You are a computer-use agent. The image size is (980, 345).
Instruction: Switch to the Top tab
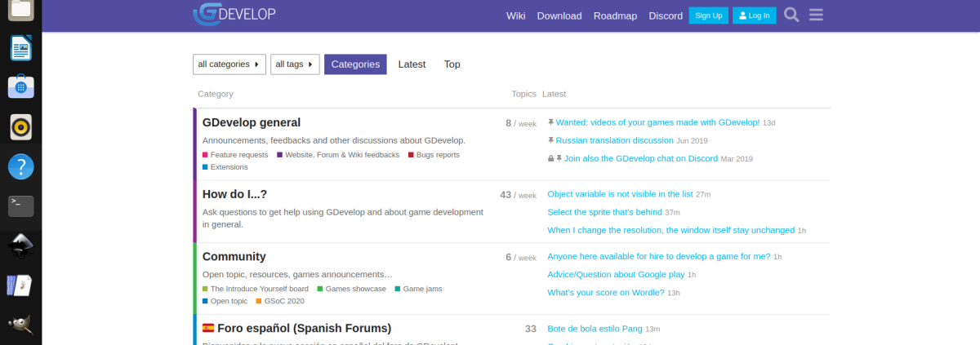(x=452, y=64)
